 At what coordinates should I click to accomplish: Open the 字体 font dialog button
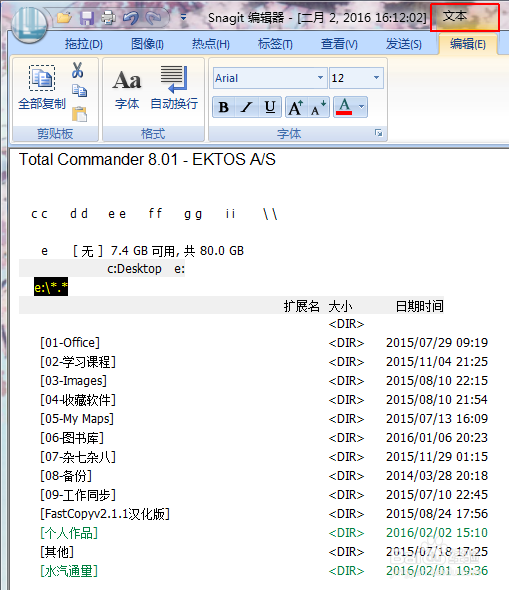pos(127,90)
